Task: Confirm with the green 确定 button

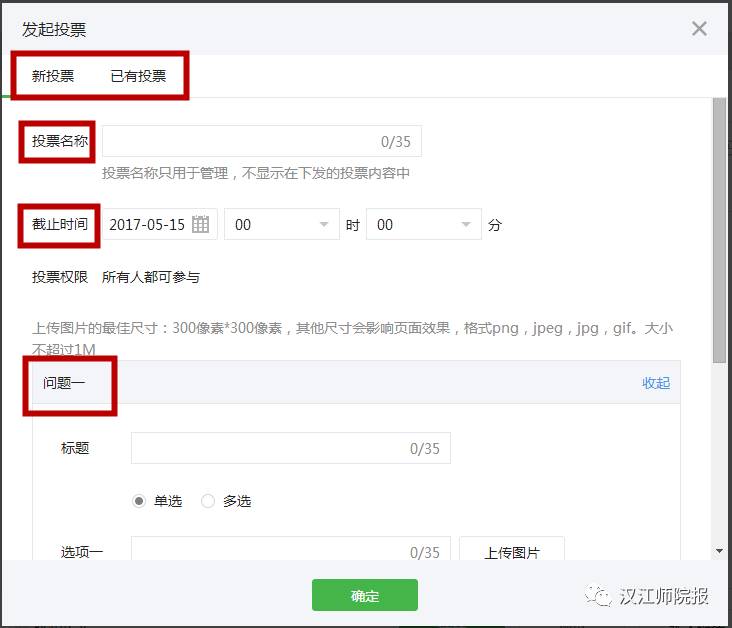Action: point(365,596)
